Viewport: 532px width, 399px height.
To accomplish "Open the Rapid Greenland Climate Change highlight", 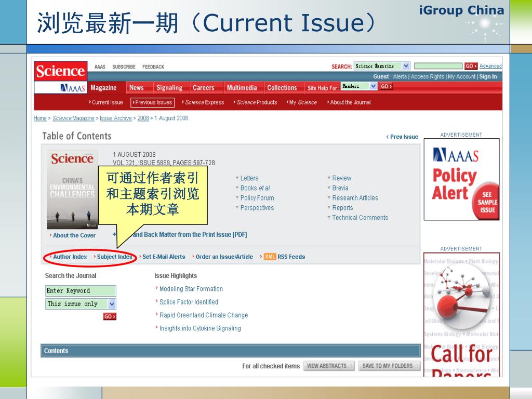I will pyautogui.click(x=204, y=315).
